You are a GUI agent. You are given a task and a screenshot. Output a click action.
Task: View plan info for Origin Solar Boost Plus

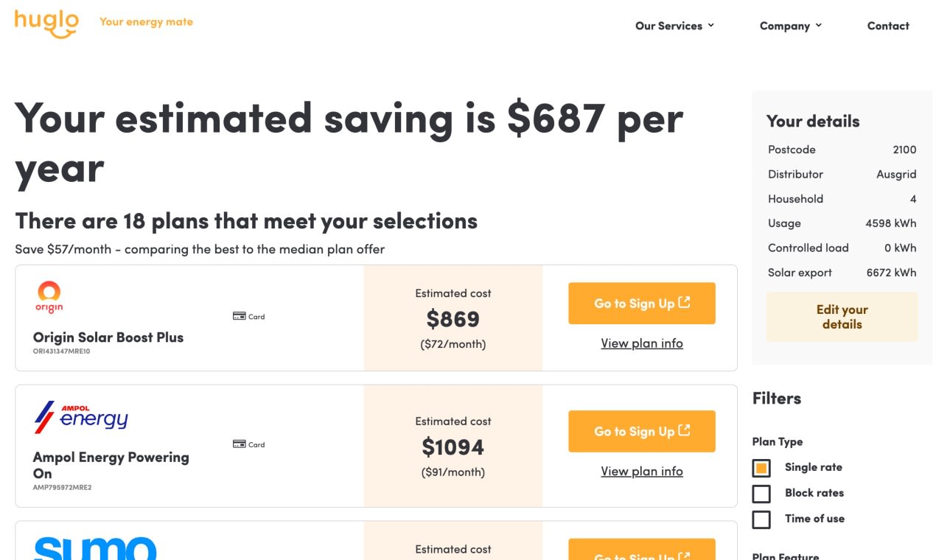[x=641, y=343]
